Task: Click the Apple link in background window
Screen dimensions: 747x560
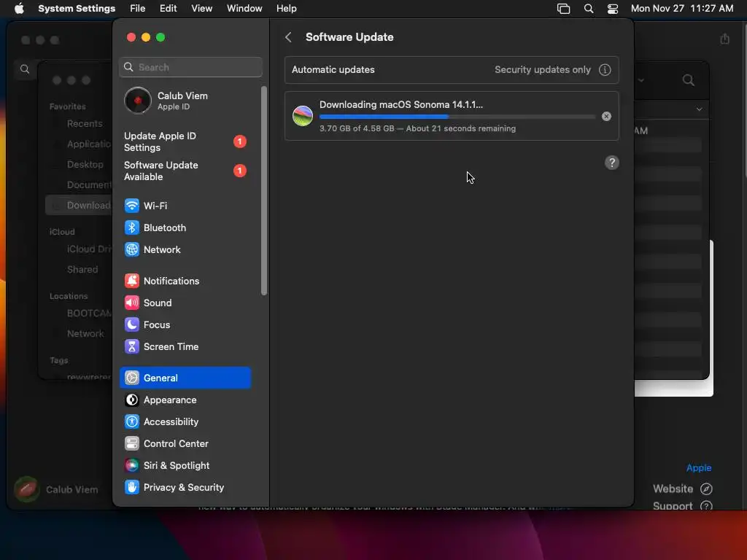Action: pos(699,467)
